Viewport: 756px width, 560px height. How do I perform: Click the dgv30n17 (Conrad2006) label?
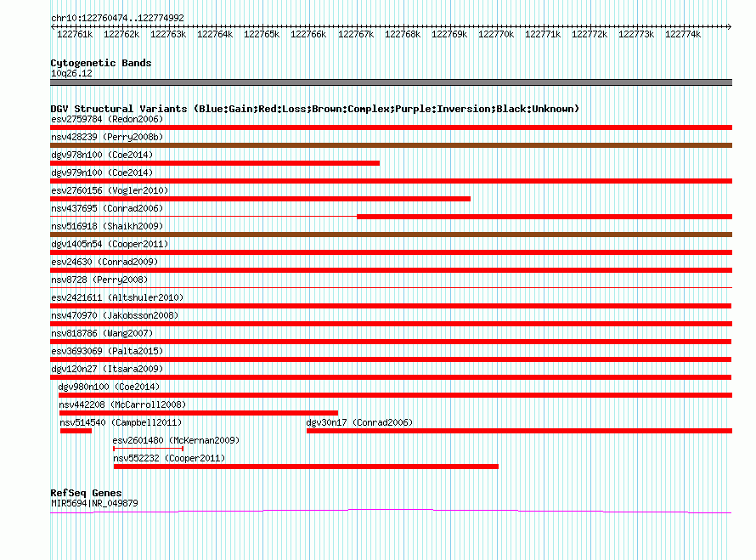(359, 422)
